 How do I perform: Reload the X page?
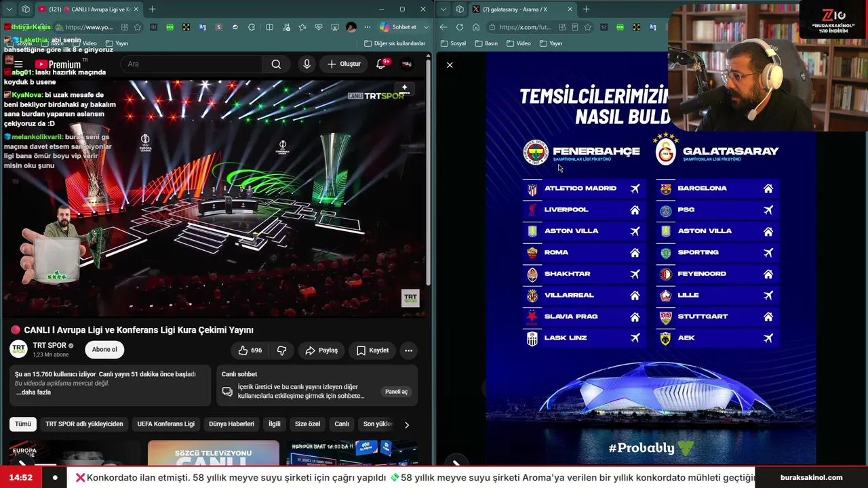460,27
